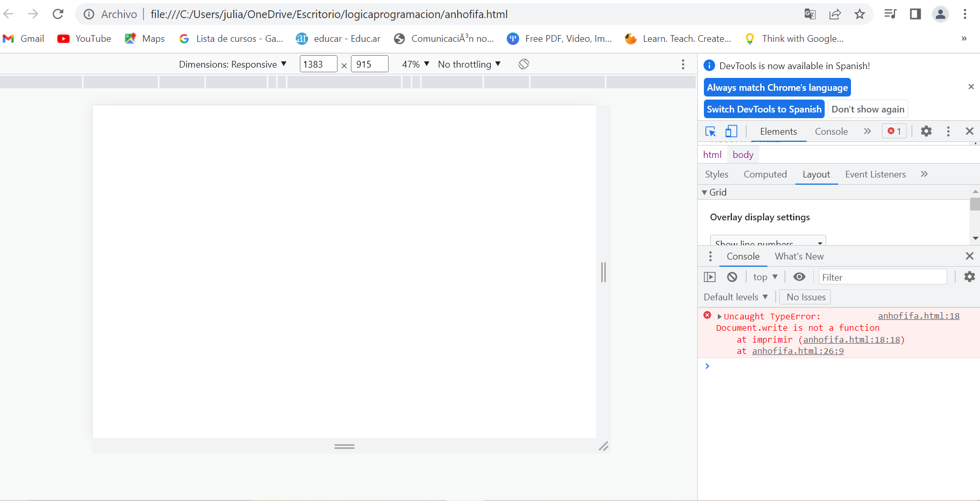Go forward with the browser arrow
Viewport: 980px width, 501px height.
[x=33, y=14]
